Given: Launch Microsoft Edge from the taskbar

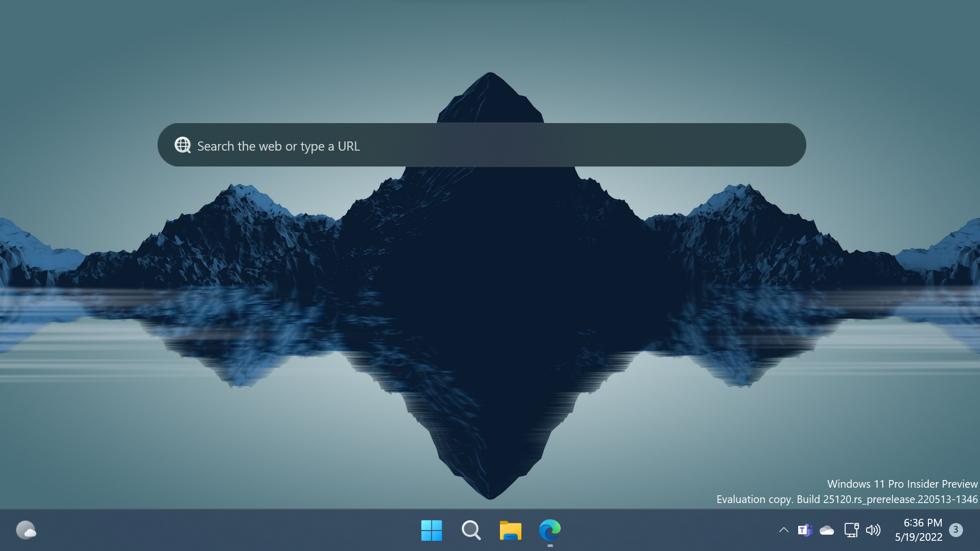Looking at the screenshot, I should pos(550,530).
